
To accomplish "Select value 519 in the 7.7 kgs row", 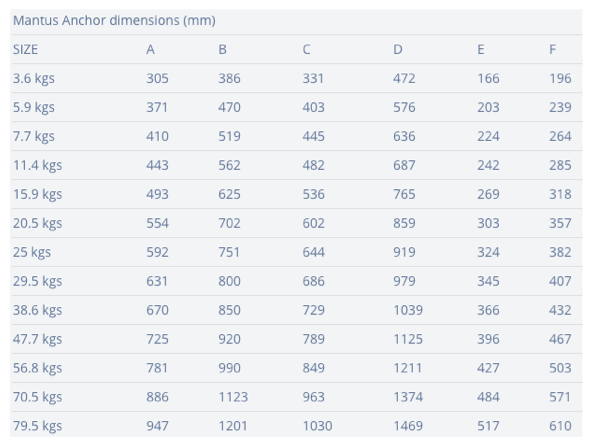I will point(229,136).
